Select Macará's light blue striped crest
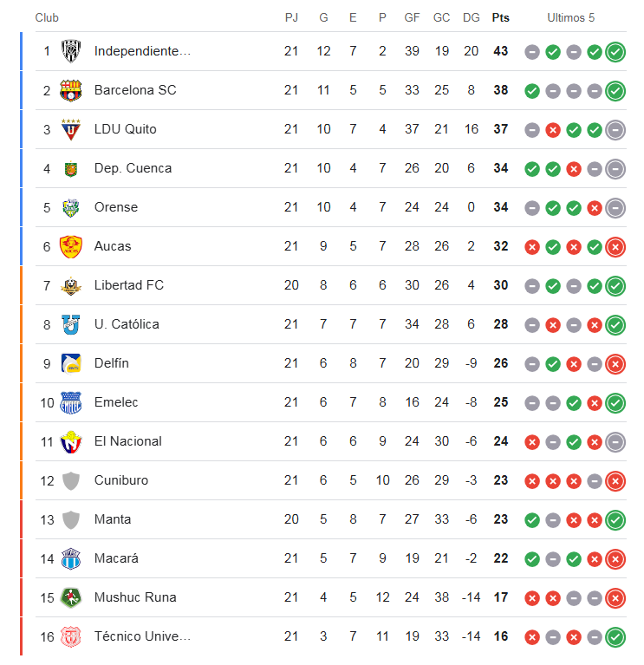 (71, 558)
